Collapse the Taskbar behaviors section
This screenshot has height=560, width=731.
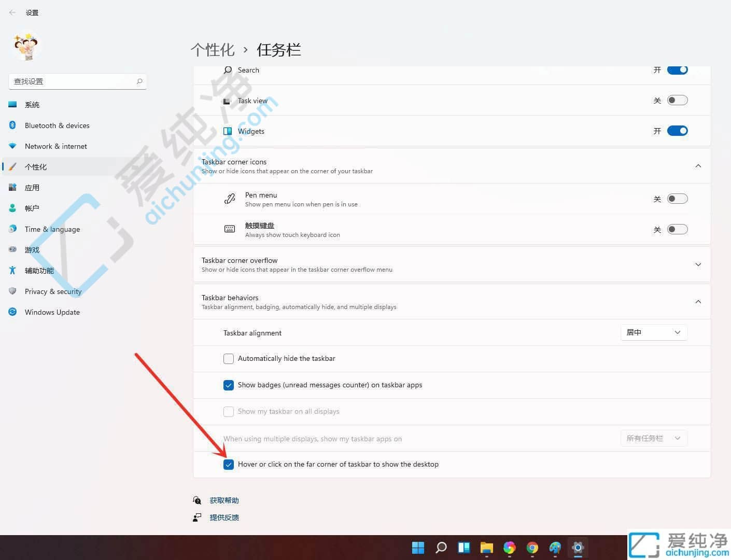click(x=698, y=301)
